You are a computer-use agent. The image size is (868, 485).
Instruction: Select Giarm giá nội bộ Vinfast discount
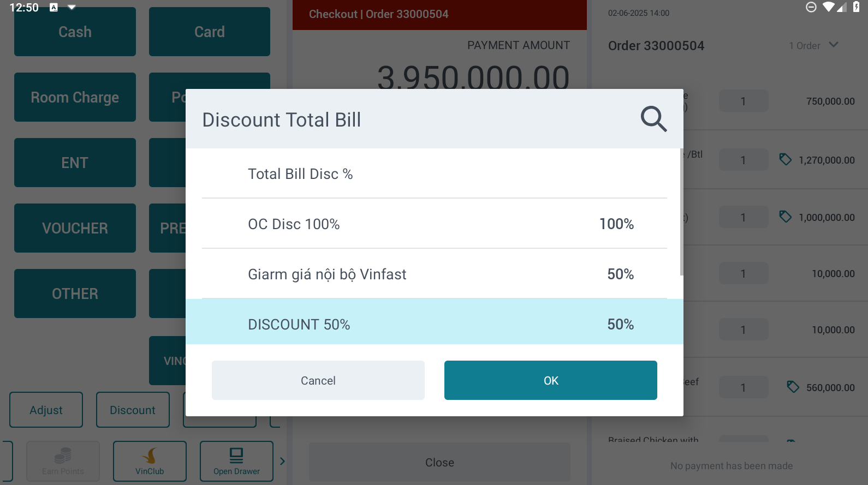pyautogui.click(x=434, y=274)
